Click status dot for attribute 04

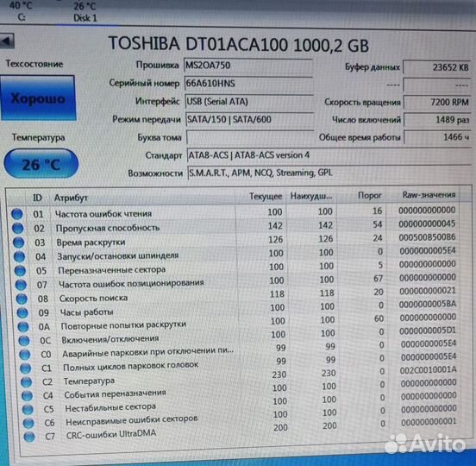click(20, 256)
